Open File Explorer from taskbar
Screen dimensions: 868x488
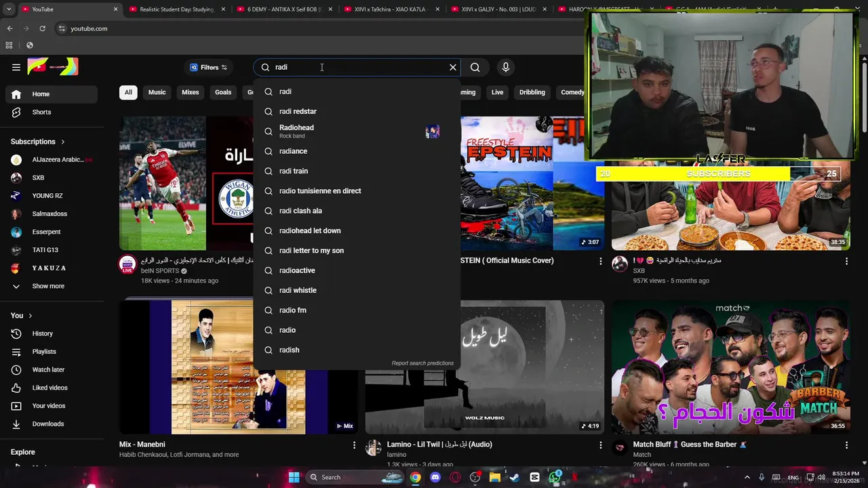click(495, 477)
